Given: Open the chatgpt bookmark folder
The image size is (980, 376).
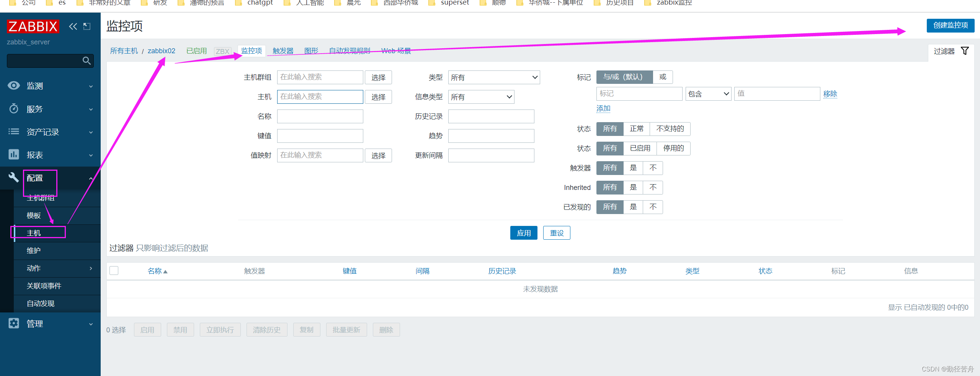Looking at the screenshot, I should (254, 3).
